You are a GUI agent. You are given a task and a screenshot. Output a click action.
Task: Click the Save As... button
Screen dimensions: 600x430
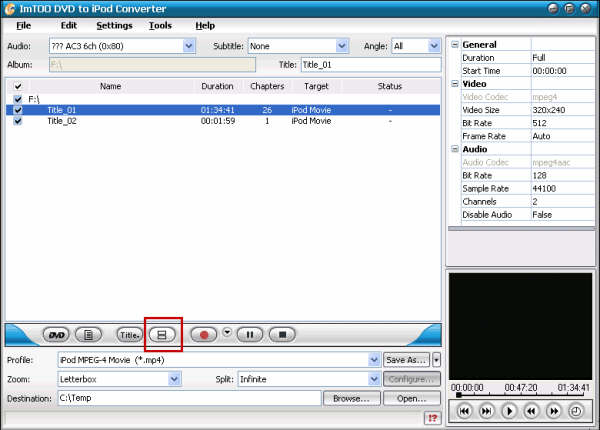[406, 360]
